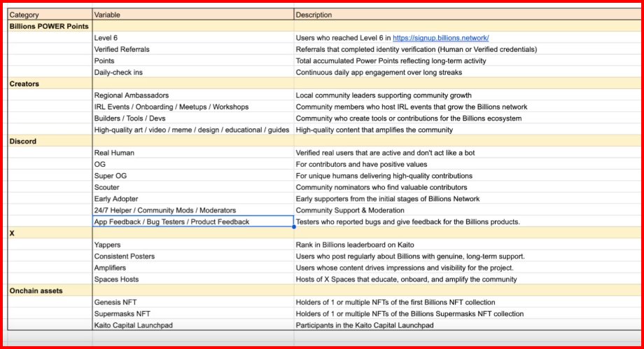Select the 'Testers who reported bugs' description
644x349 pixels.
pyautogui.click(x=468, y=221)
